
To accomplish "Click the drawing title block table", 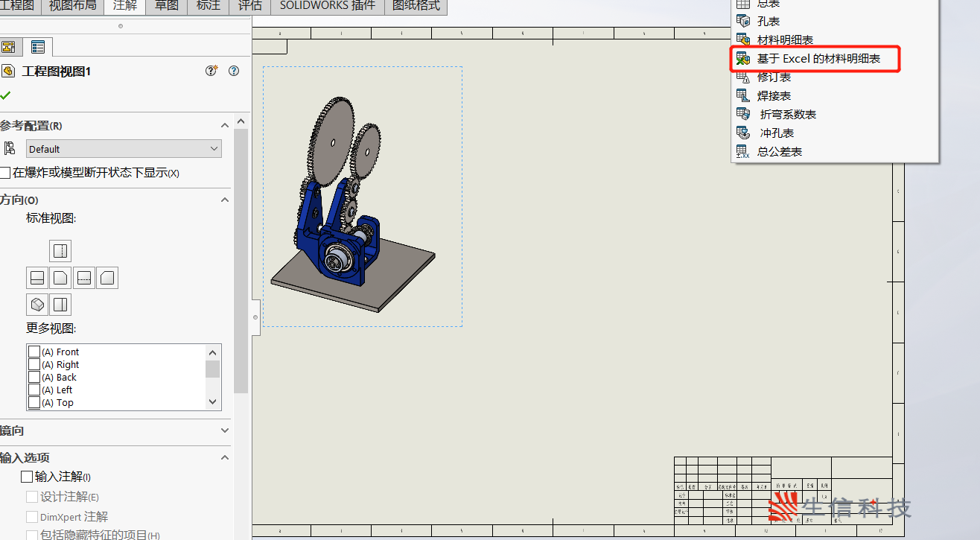I will tap(783, 489).
